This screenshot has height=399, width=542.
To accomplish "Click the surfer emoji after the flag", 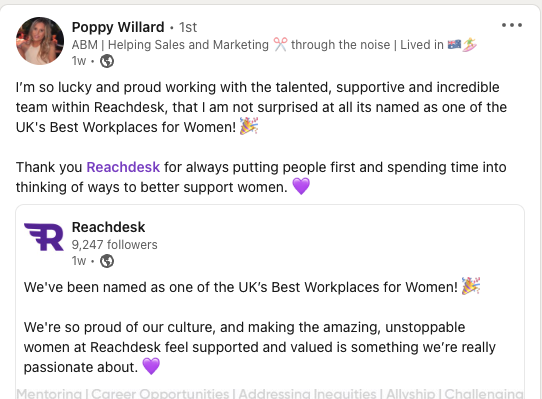I will click(x=470, y=45).
